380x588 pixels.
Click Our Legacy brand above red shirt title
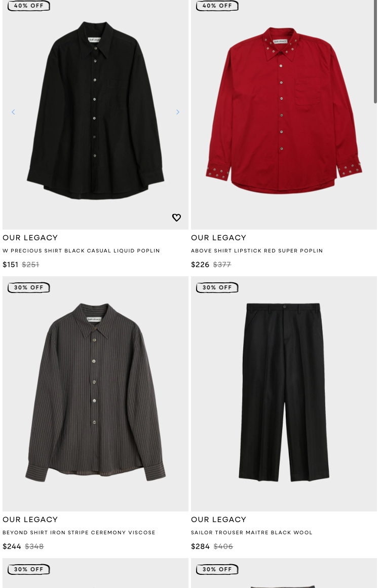point(219,238)
